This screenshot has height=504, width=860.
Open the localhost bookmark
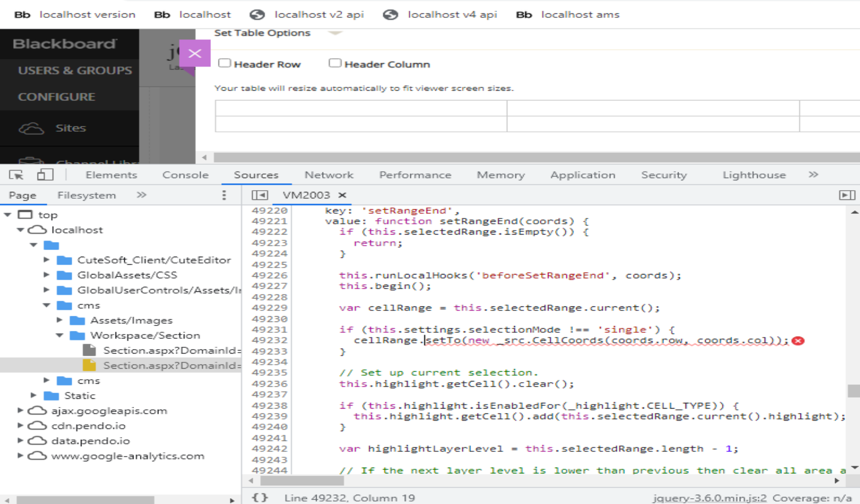192,14
